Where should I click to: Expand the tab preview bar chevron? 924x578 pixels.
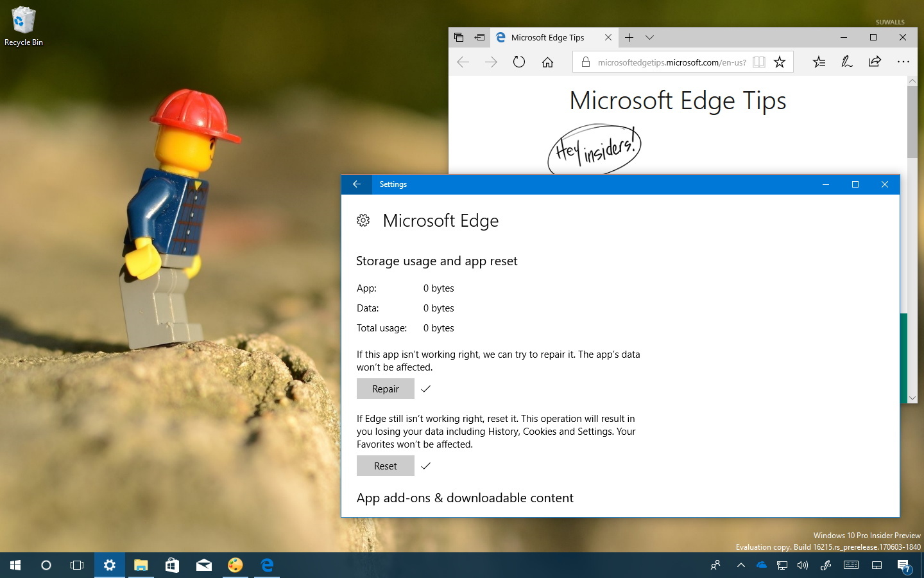(x=650, y=37)
